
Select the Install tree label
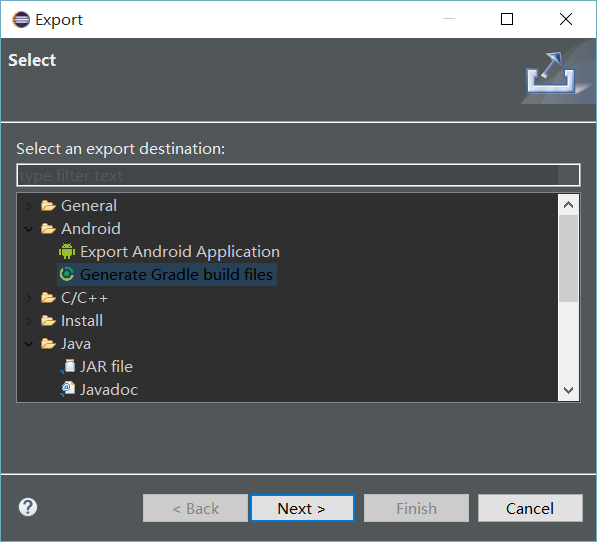(82, 321)
